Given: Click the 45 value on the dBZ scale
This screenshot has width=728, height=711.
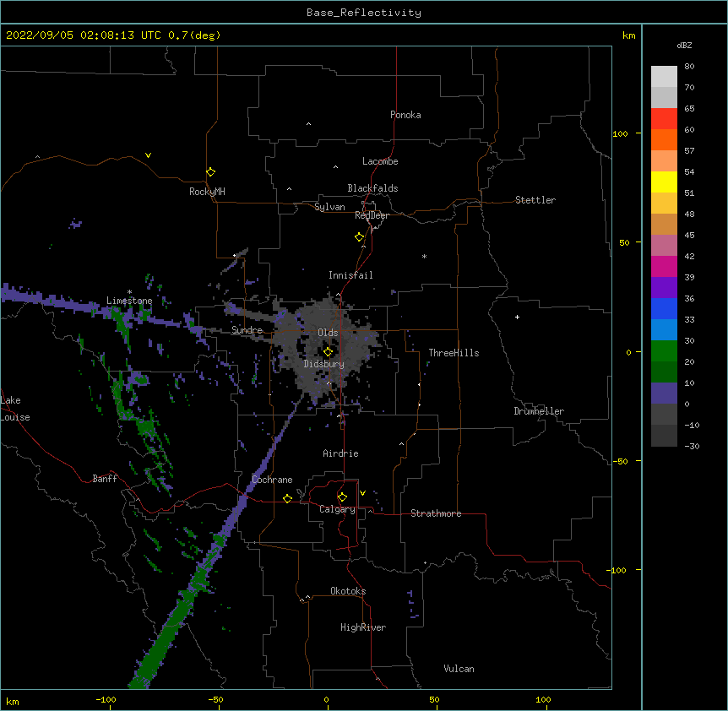Looking at the screenshot, I should point(689,236).
